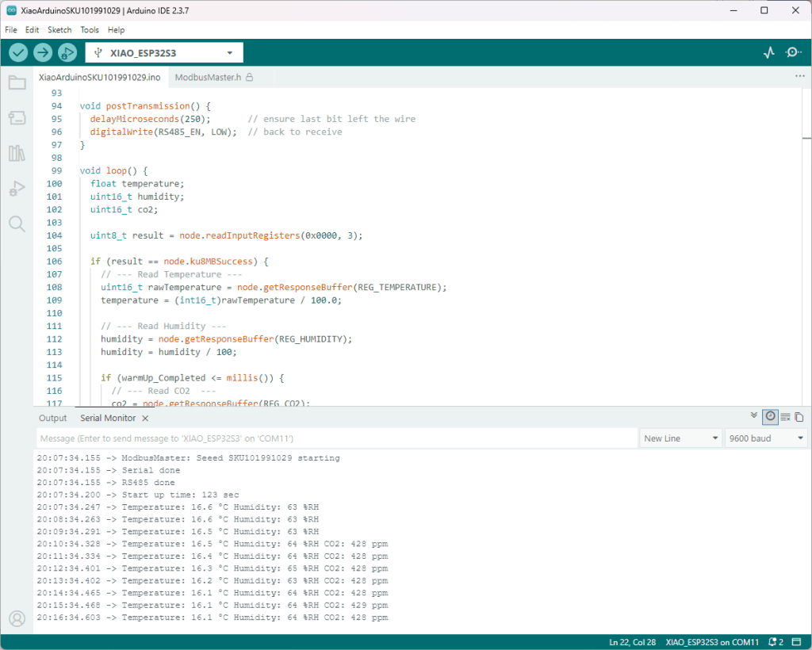Change the 9600 baud rate dropdown

[766, 438]
